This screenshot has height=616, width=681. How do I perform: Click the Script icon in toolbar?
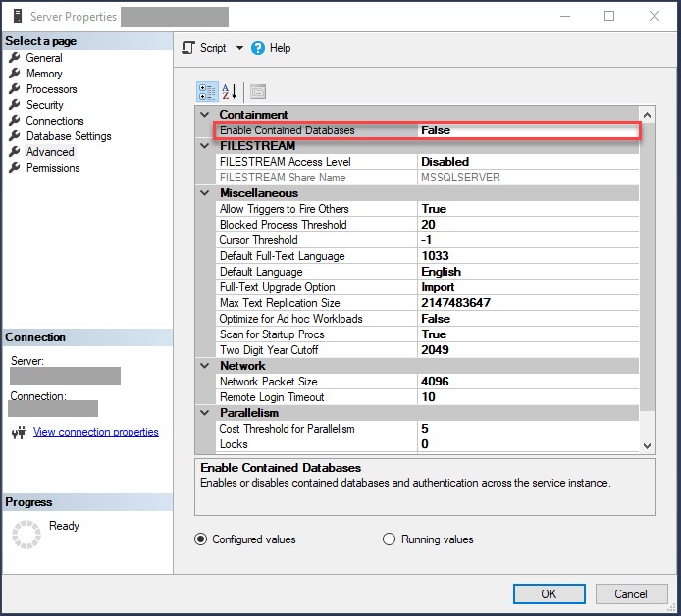pyautogui.click(x=188, y=48)
